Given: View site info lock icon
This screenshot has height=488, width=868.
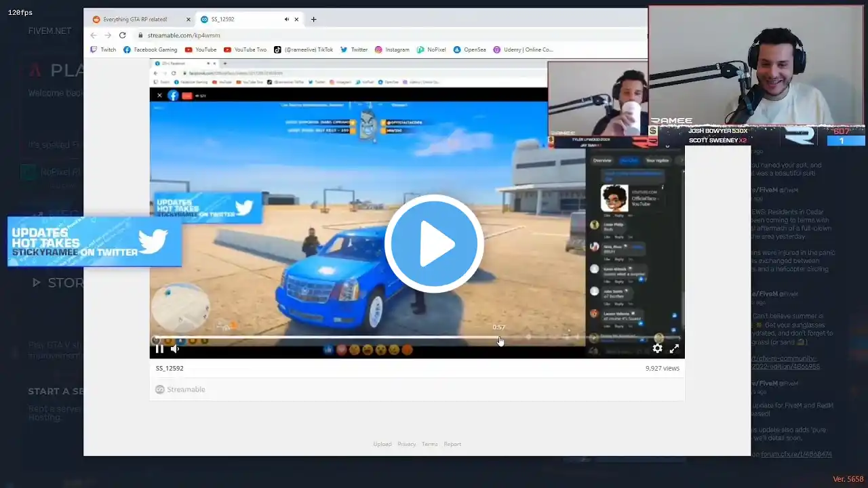Looking at the screenshot, I should pyautogui.click(x=140, y=35).
